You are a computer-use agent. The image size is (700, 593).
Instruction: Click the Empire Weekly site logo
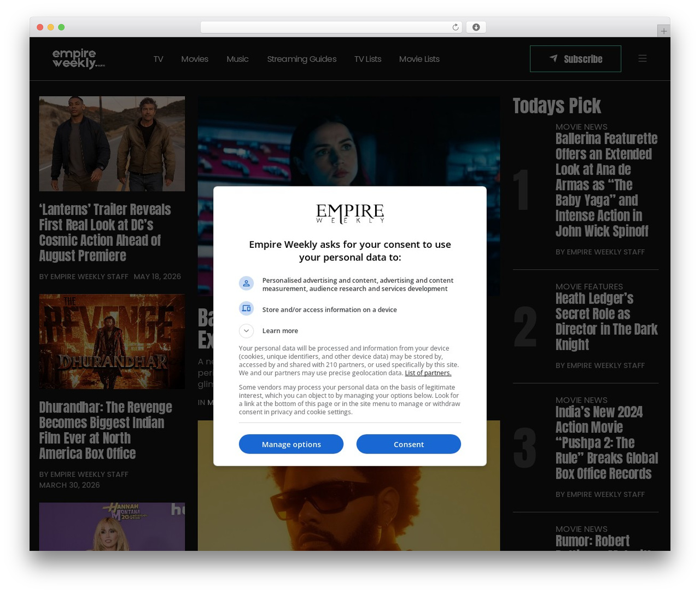click(x=78, y=59)
